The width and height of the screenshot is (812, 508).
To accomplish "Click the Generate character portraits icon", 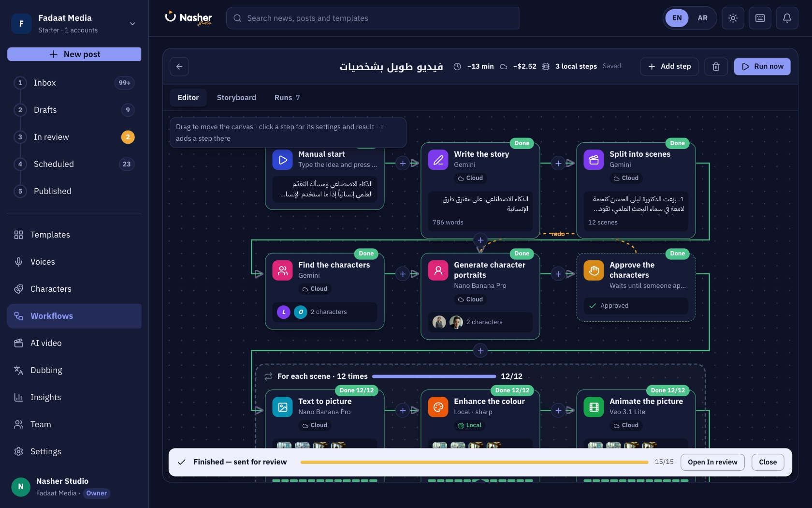I will point(438,270).
